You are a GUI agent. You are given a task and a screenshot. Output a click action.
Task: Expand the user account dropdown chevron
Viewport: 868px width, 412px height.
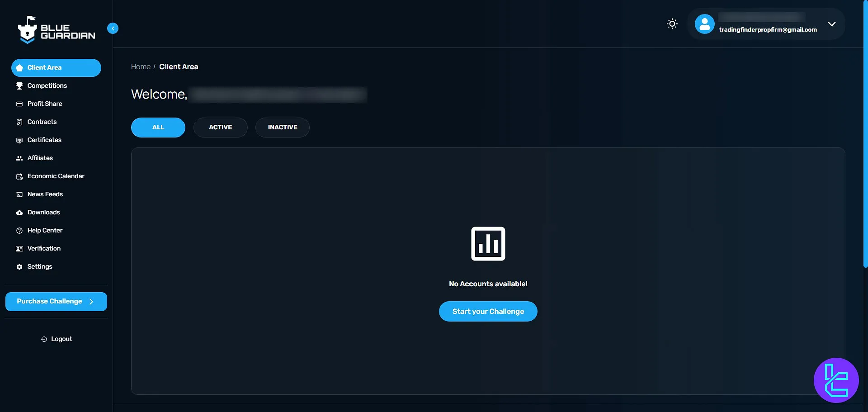coord(831,24)
